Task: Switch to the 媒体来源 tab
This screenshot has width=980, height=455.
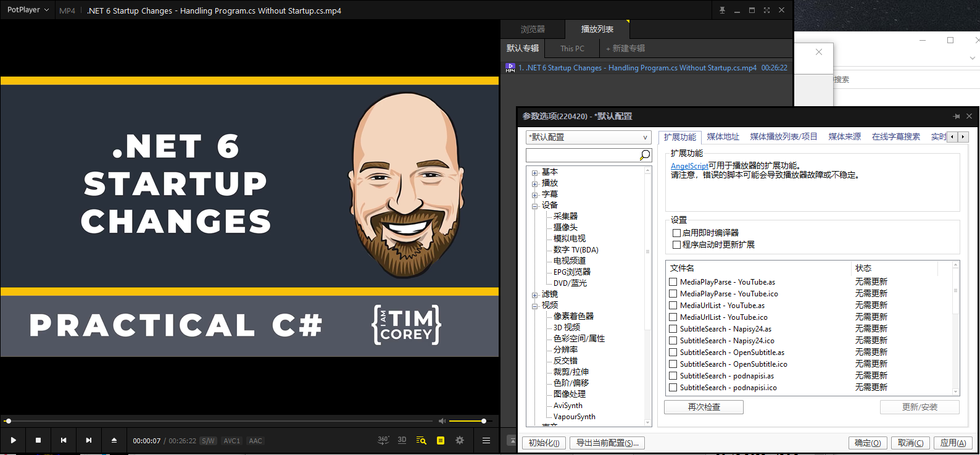Action: (844, 137)
